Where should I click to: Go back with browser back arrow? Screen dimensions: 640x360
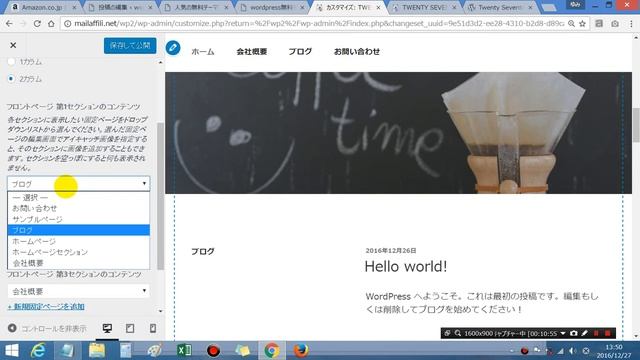9,24
